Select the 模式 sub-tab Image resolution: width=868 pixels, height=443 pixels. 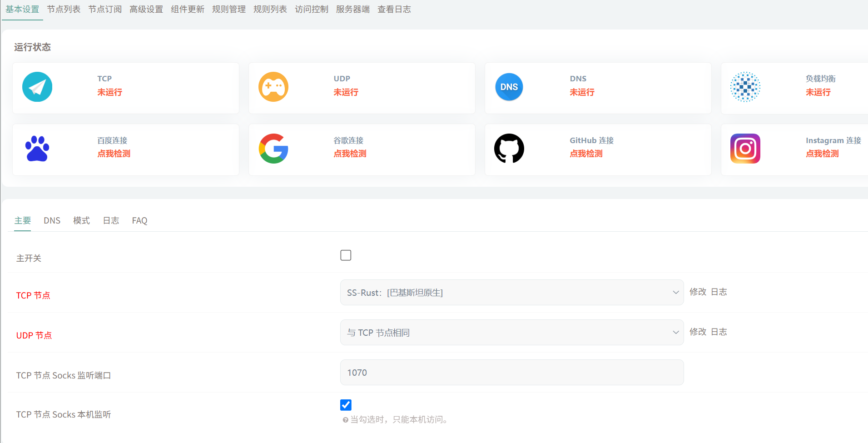tap(82, 220)
